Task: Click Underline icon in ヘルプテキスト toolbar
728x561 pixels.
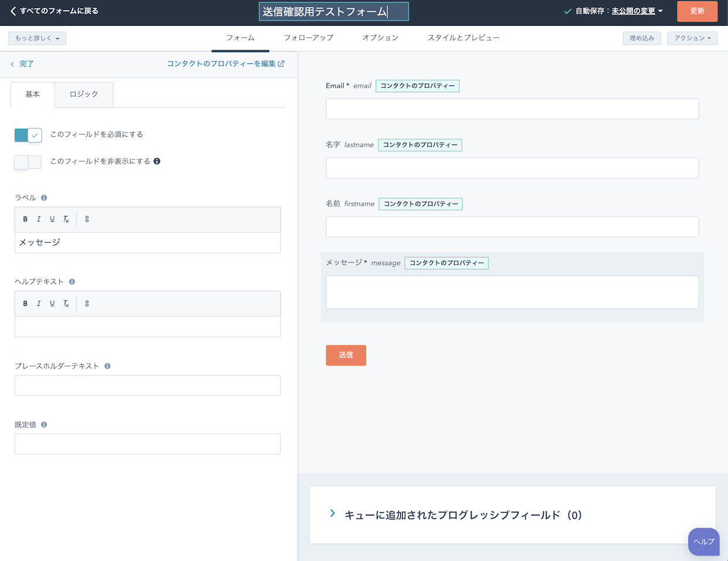Action: coord(52,304)
